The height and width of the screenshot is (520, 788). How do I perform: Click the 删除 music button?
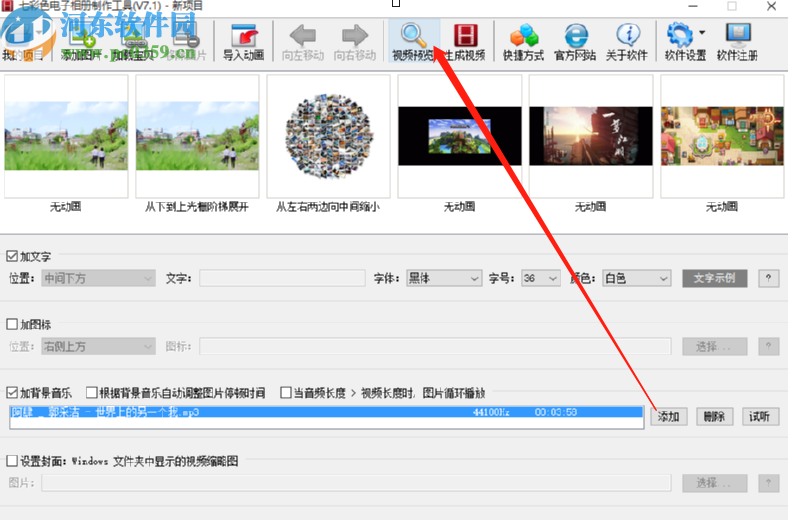click(714, 417)
